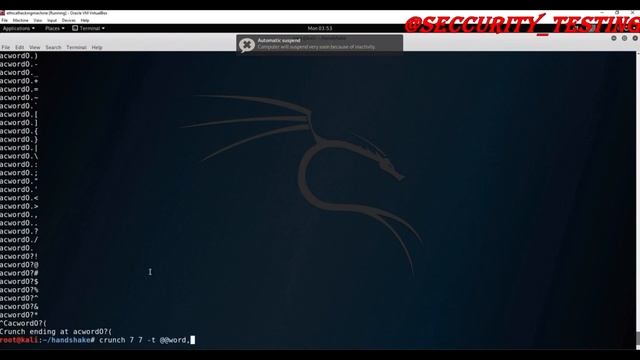Viewport: 640px width, 360px height.
Task: Open terminal window Search menu
Action: (53, 47)
